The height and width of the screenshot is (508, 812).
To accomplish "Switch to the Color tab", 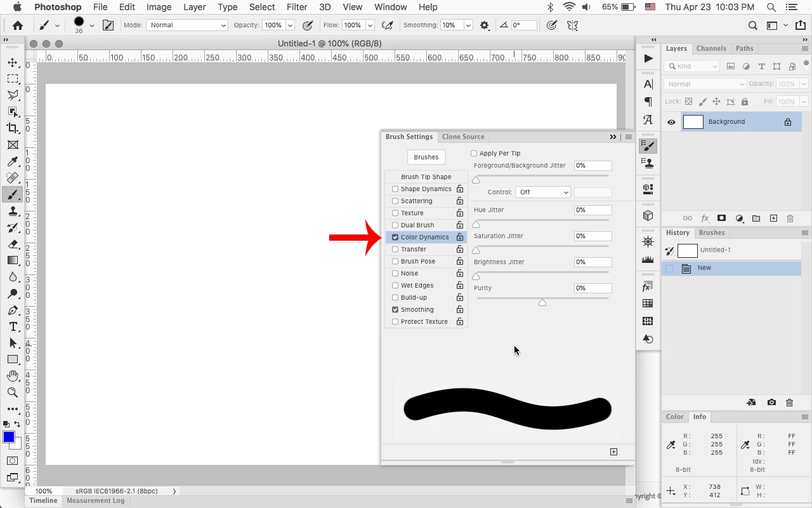I will tap(674, 417).
